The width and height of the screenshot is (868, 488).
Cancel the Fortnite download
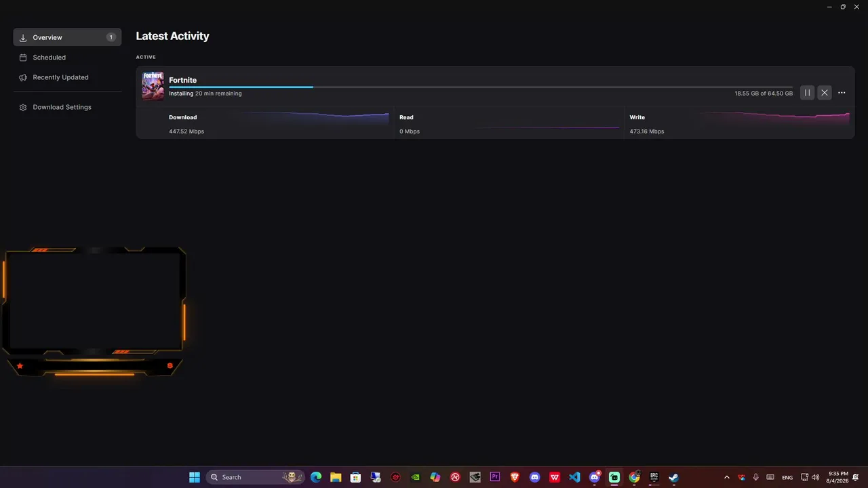pyautogui.click(x=825, y=93)
